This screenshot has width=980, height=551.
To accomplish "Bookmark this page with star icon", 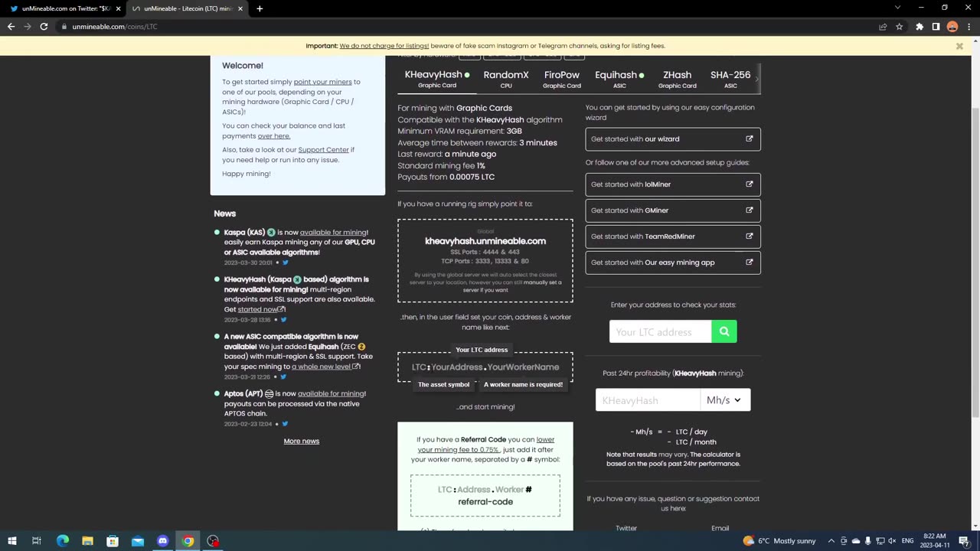I will pyautogui.click(x=900, y=26).
